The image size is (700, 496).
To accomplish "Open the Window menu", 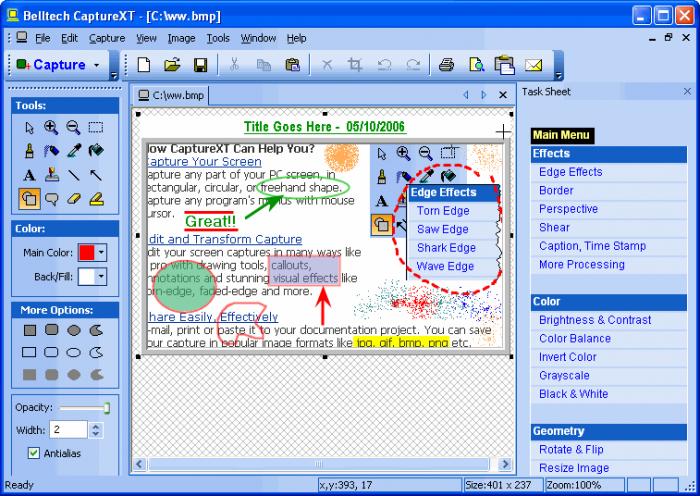I will coord(258,38).
